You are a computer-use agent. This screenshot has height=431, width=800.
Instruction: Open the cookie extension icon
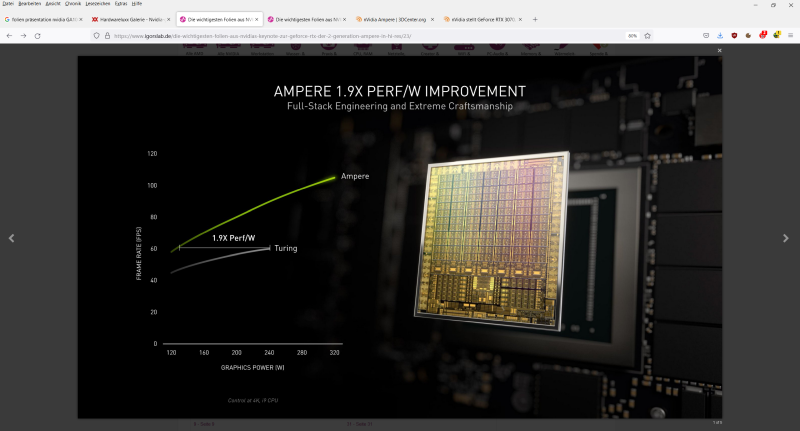748,36
